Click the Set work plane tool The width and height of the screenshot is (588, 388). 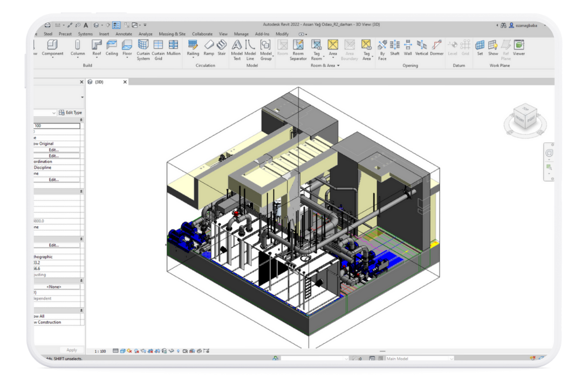(480, 47)
